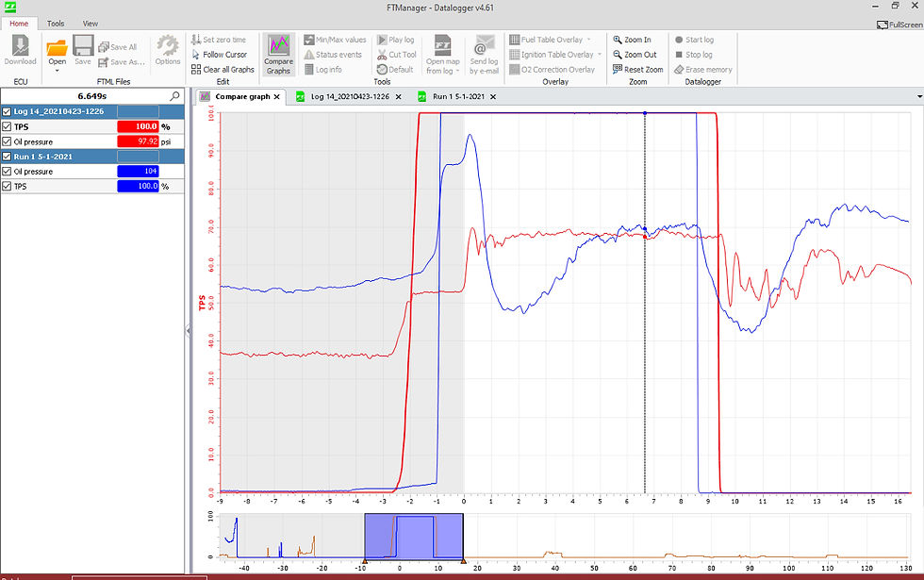The image size is (924, 580).
Task: Click the 6.649s time readout field
Action: coord(92,95)
